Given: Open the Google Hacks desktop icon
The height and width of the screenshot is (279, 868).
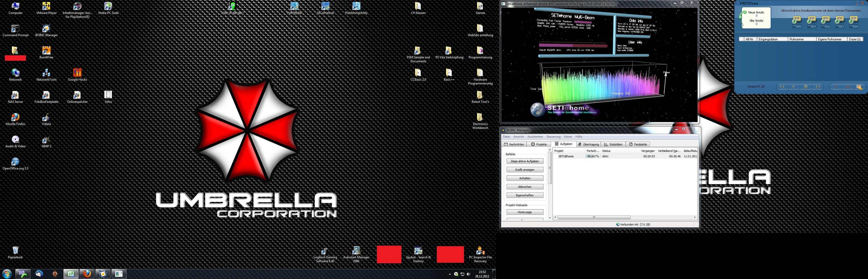Looking at the screenshot, I should tap(77, 75).
